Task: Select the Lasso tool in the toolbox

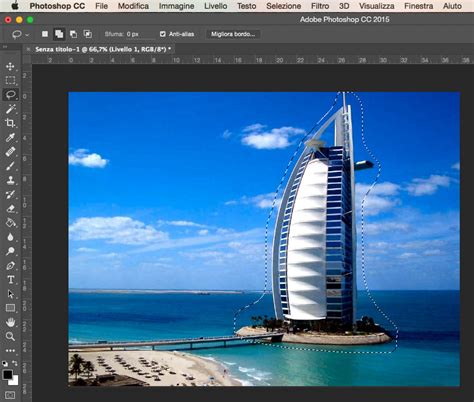Action: 10,95
